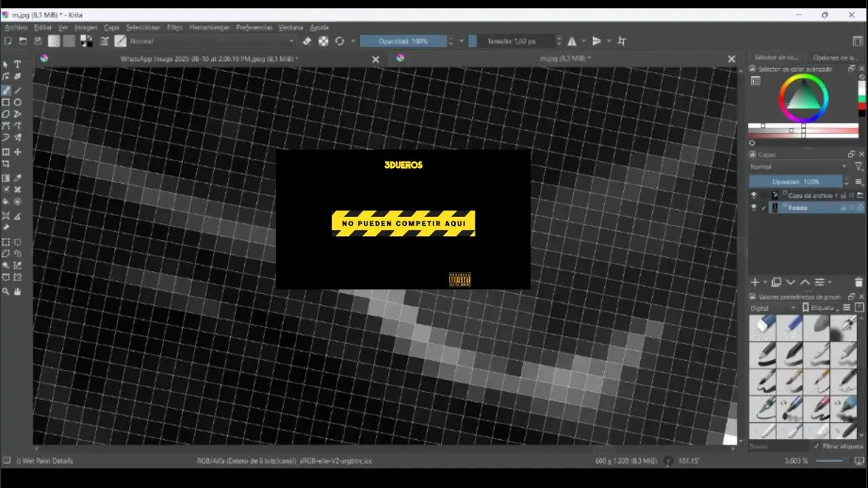
Task: Float the Capas docker panel
Action: pos(852,155)
